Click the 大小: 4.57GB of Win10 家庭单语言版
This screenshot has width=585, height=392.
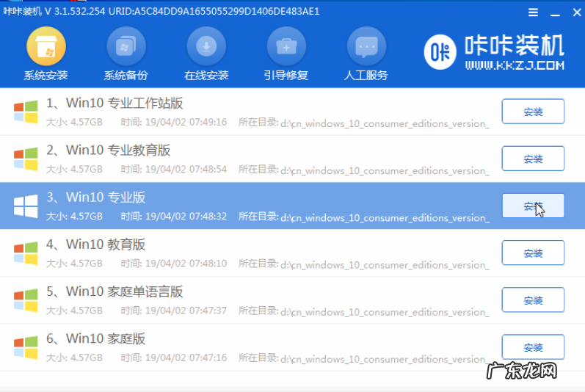coord(74,311)
